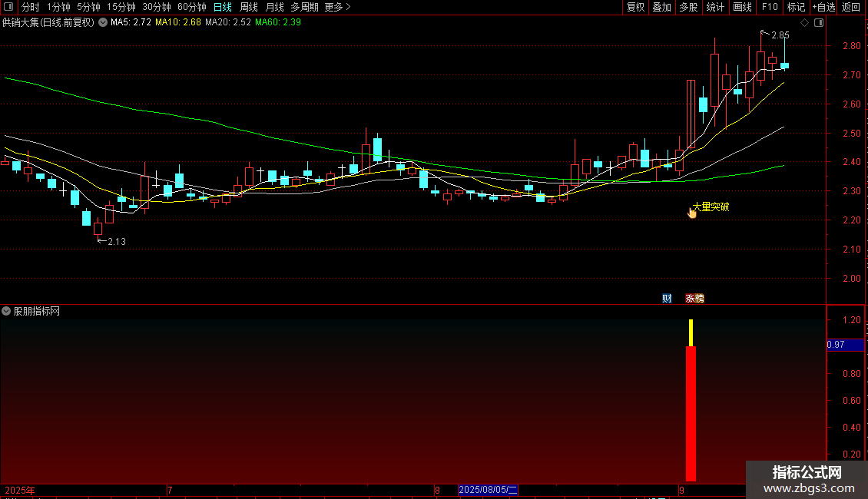This screenshot has width=868, height=499.
Task: Select the 日线 daily chart tab
Action: (223, 7)
